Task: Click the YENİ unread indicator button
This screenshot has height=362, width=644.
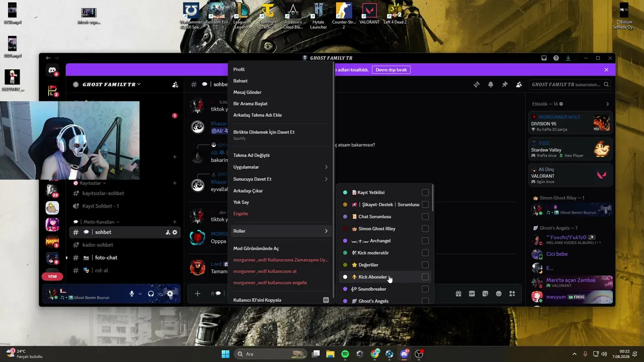Action: [52, 277]
